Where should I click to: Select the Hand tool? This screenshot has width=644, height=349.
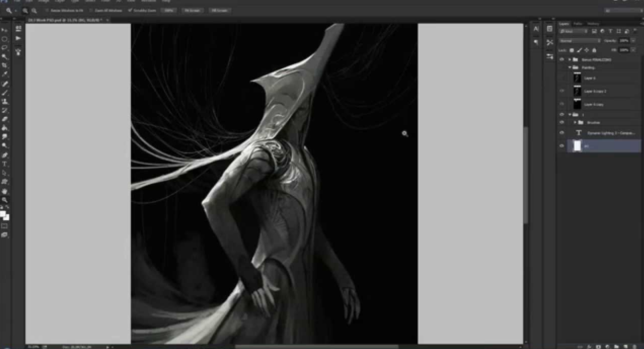click(5, 191)
